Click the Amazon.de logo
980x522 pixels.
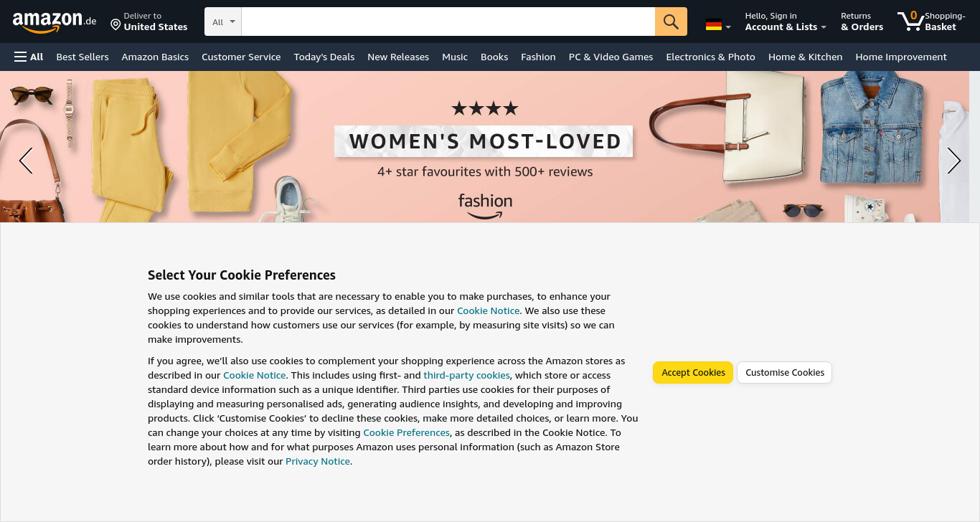pyautogui.click(x=55, y=22)
